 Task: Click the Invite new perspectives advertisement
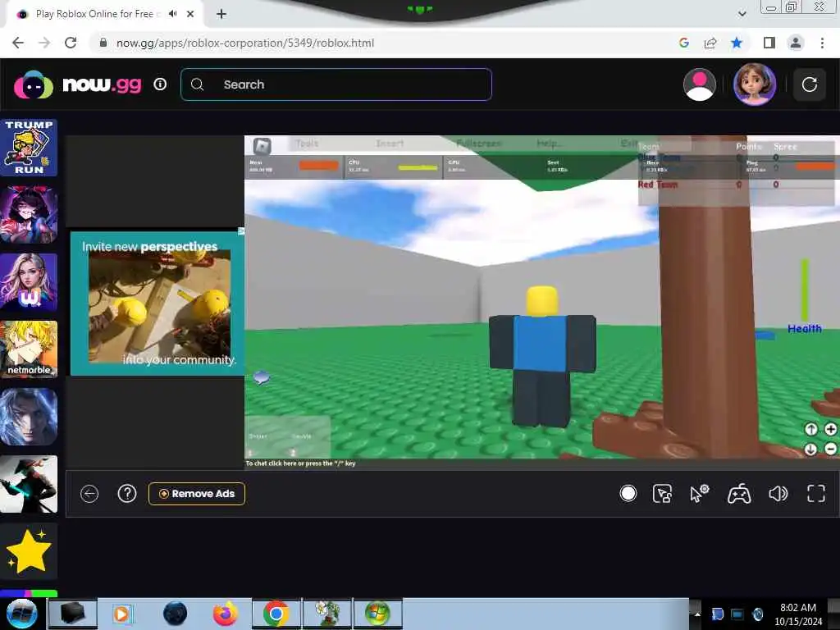click(157, 304)
